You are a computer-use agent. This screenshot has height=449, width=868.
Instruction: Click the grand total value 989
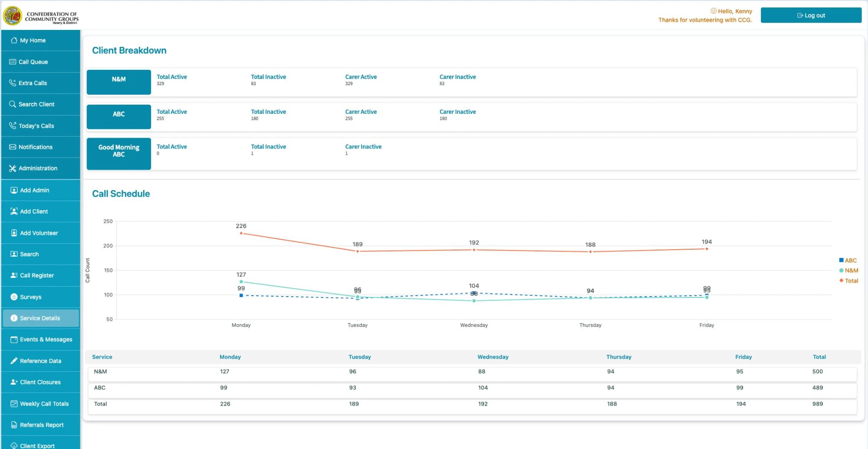(818, 404)
